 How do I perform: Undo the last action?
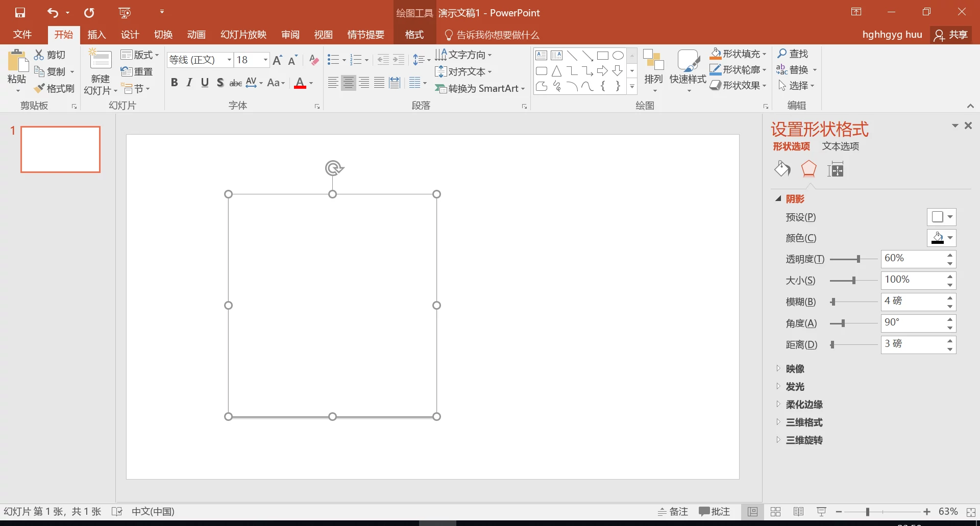[53, 13]
